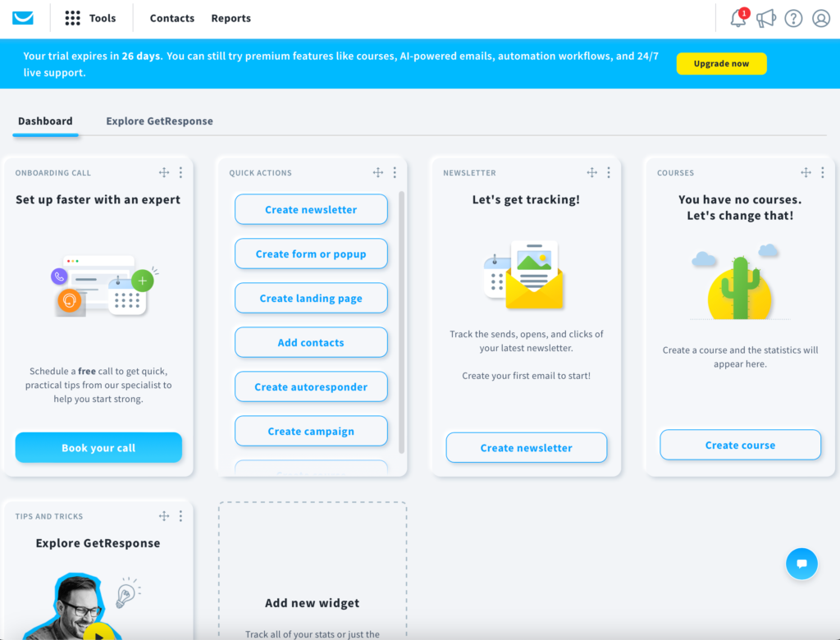Image resolution: width=840 pixels, height=640 pixels.
Task: Select Create course in Courses widget
Action: click(x=740, y=445)
